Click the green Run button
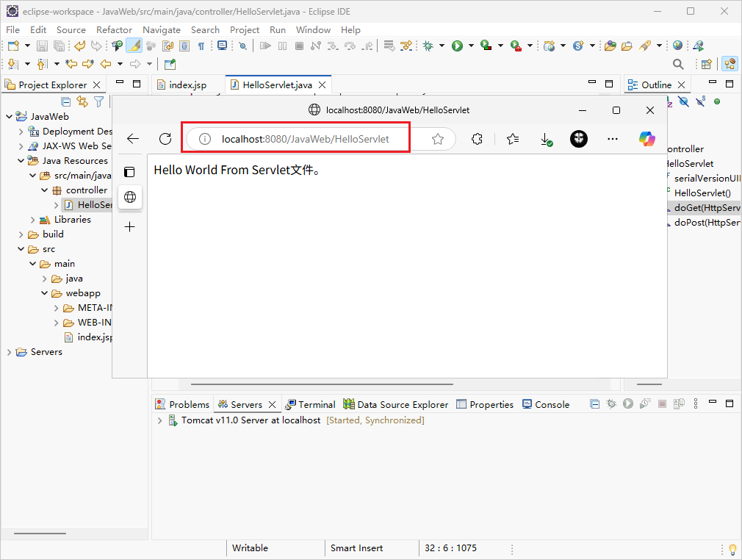The height and width of the screenshot is (560, 742). click(457, 46)
